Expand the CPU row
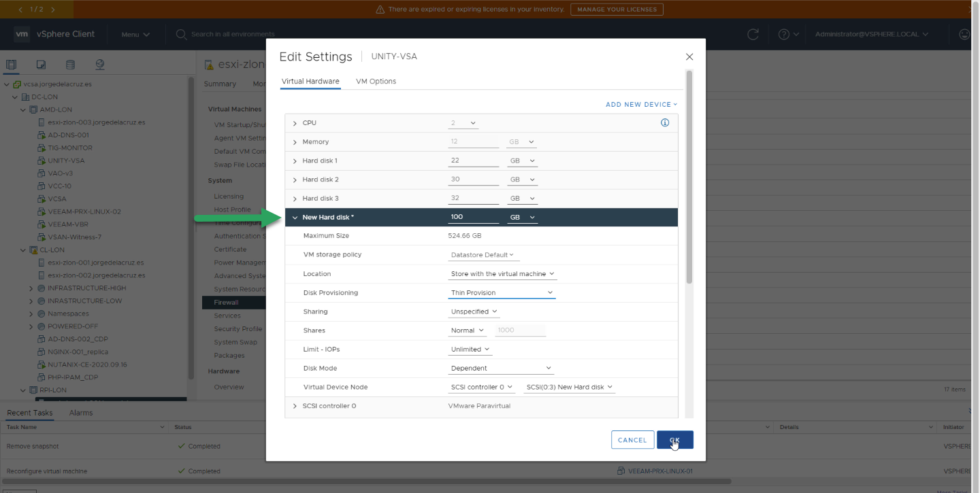The height and width of the screenshot is (493, 980). (x=295, y=123)
